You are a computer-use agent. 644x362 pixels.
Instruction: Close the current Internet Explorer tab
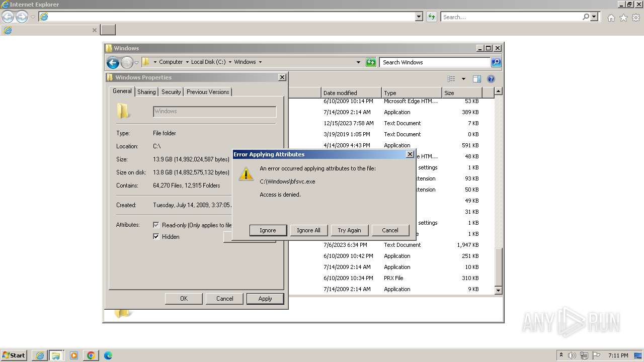94,30
